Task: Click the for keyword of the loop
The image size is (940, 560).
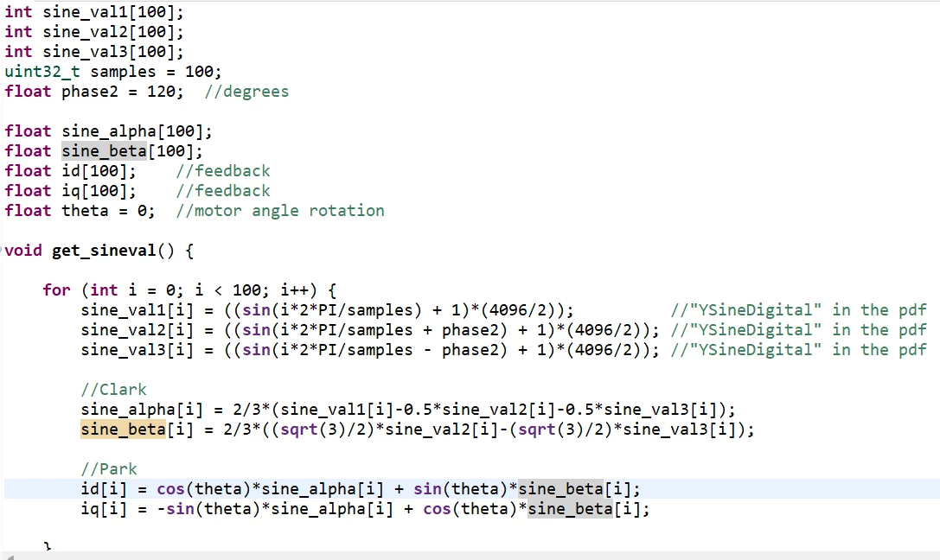Action: pos(56,290)
